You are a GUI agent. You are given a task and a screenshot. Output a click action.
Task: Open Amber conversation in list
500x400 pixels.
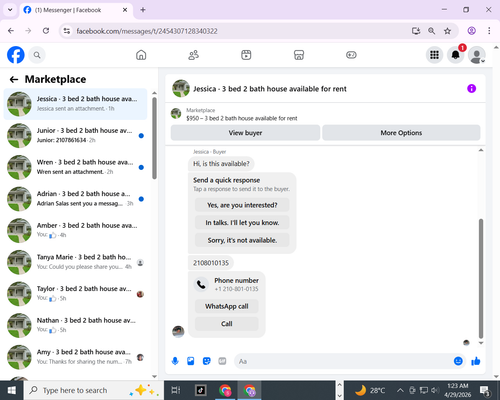tap(75, 231)
